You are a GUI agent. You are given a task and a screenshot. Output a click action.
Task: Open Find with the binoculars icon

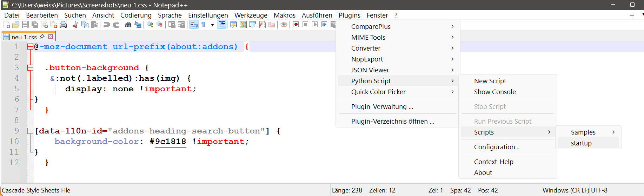[128, 25]
